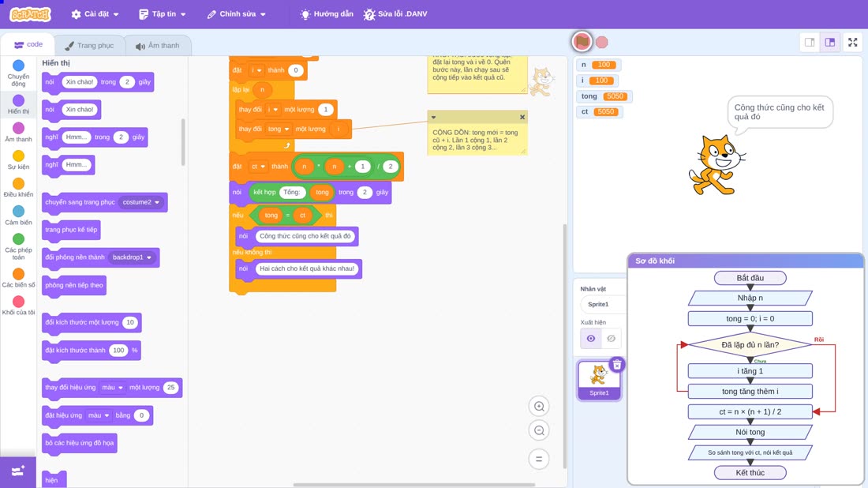Open the add extension button

[17, 471]
